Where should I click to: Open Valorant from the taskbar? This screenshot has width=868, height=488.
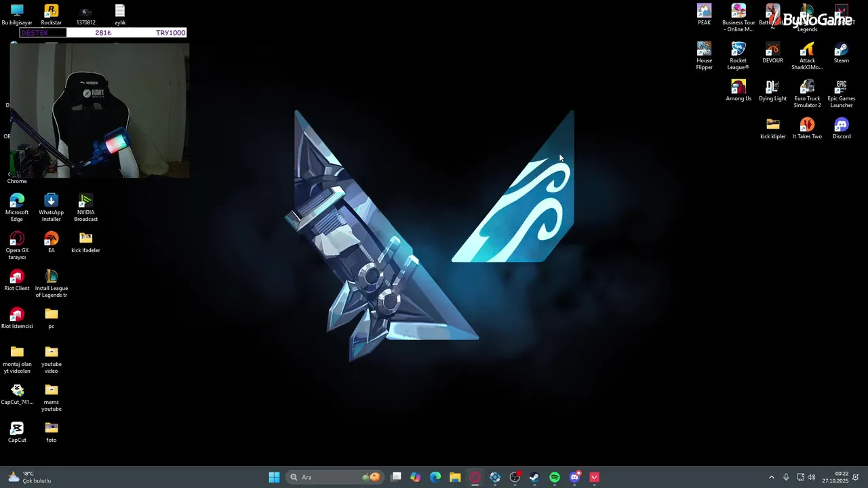click(x=594, y=477)
